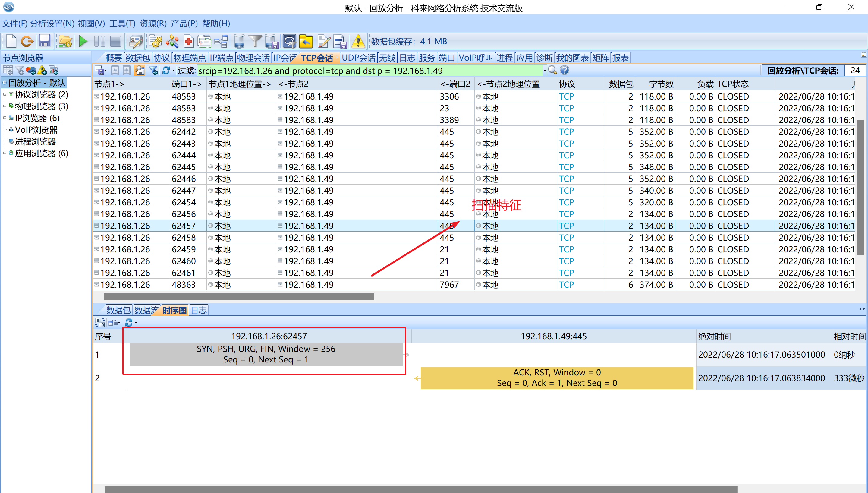Click inside the filter expression field
The height and width of the screenshot is (493, 868).
[x=370, y=71]
